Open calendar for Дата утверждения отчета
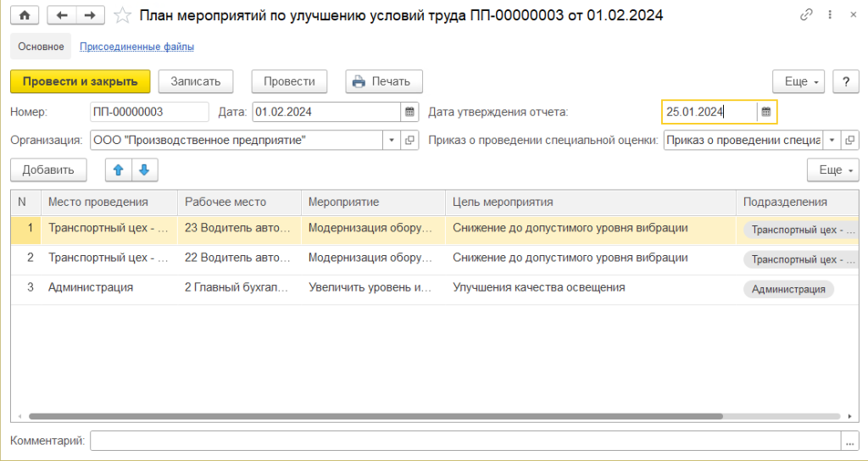 (x=766, y=112)
